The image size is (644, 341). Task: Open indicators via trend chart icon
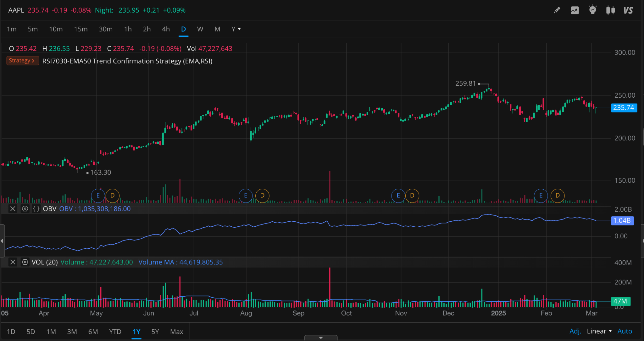point(575,10)
